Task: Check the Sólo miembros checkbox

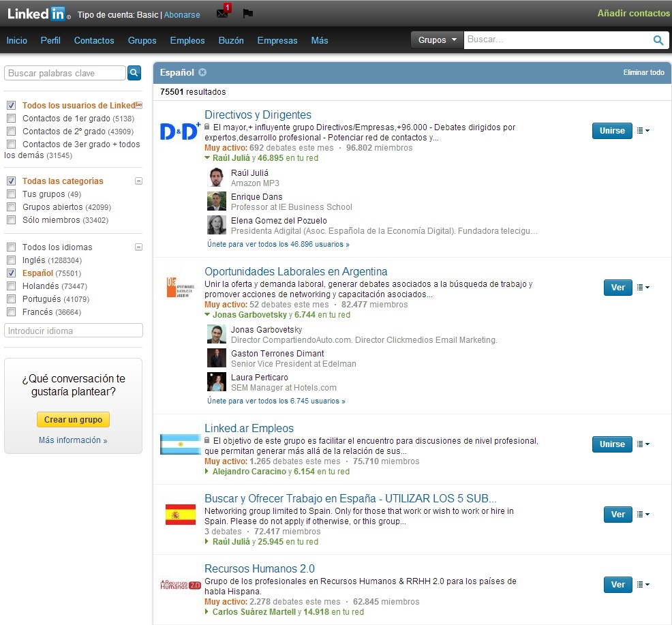Action: [x=12, y=220]
